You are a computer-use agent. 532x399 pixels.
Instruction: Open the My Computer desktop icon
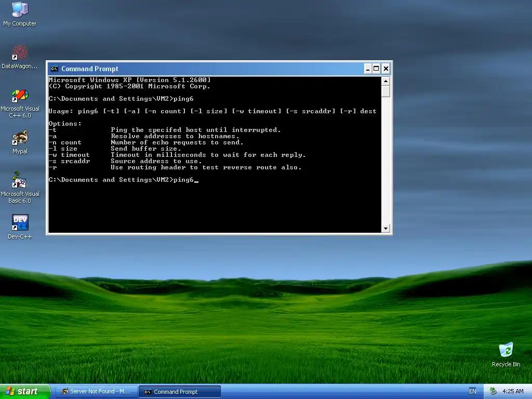pyautogui.click(x=20, y=14)
